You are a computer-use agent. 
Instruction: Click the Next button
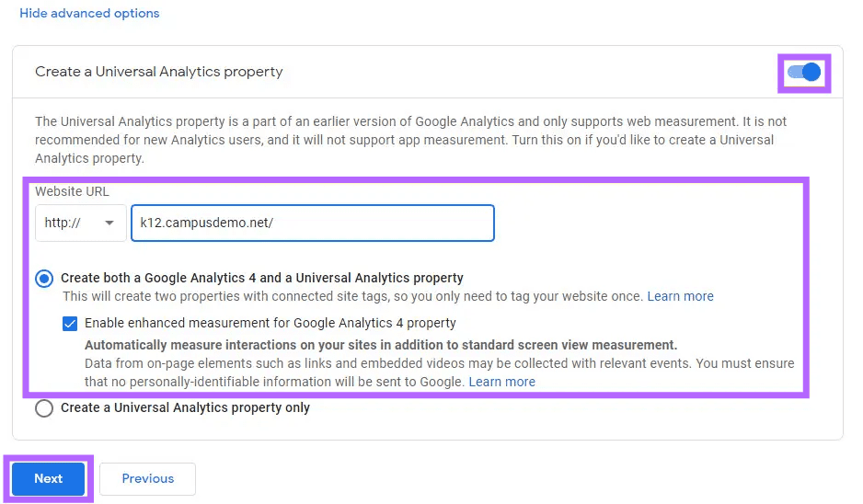tap(49, 478)
